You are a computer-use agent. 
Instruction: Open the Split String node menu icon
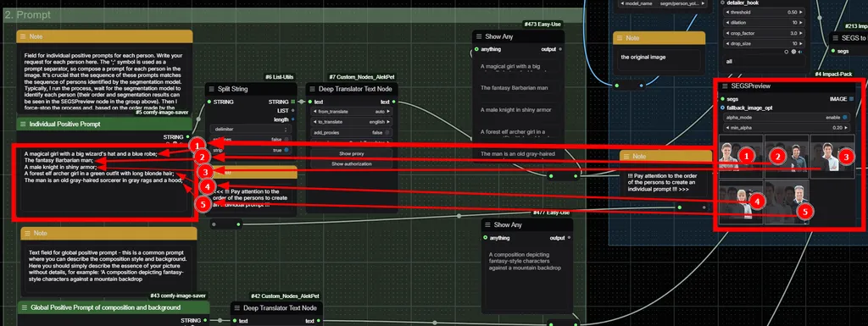click(x=211, y=89)
